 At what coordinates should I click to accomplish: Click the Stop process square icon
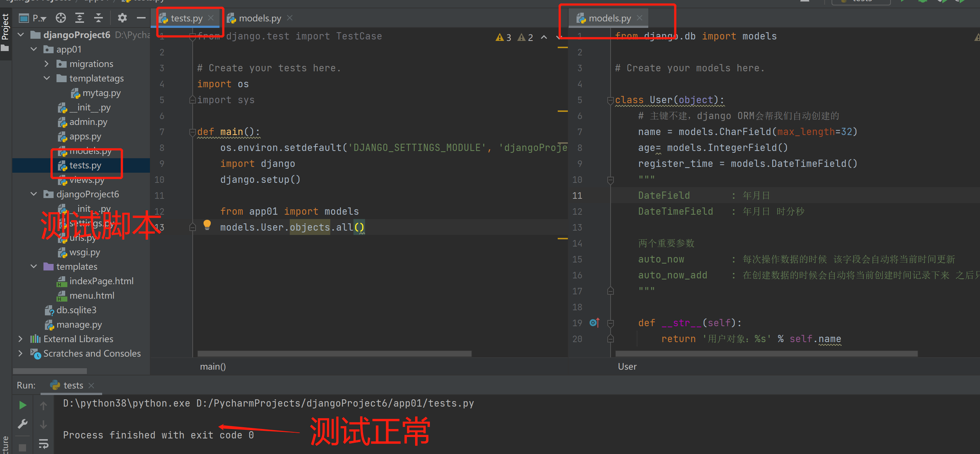click(x=23, y=447)
